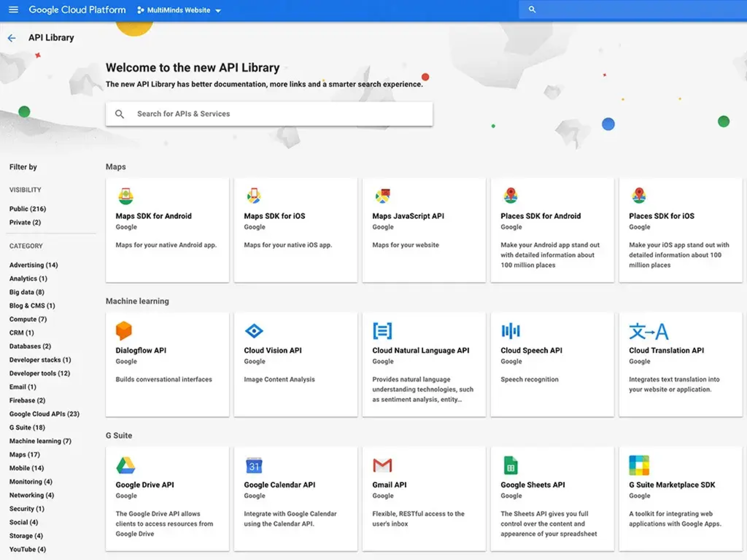Choose the YouTube category filter
This screenshot has height=560, width=747.
point(27,549)
